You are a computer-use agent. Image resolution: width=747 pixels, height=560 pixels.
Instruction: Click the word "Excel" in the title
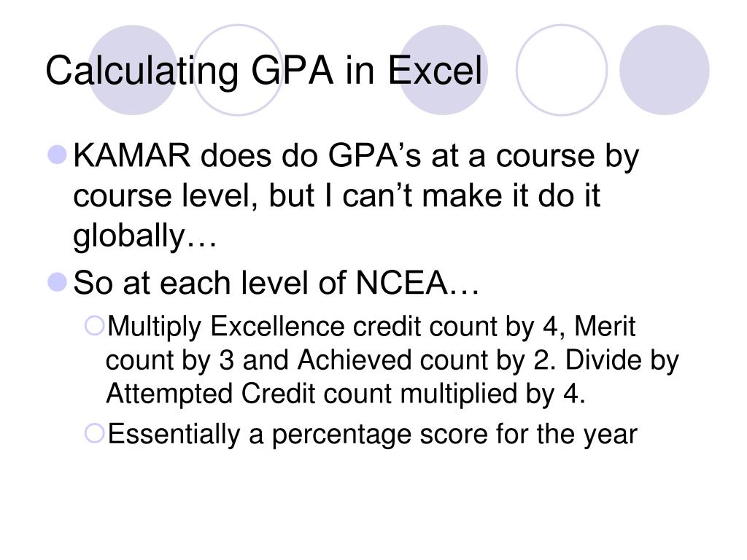click(x=435, y=71)
